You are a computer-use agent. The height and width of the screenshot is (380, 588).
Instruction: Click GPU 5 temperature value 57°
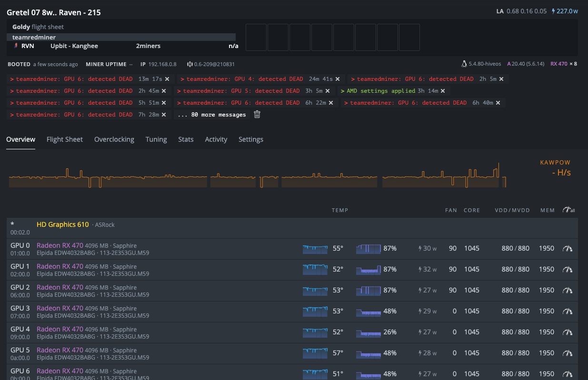tap(338, 353)
